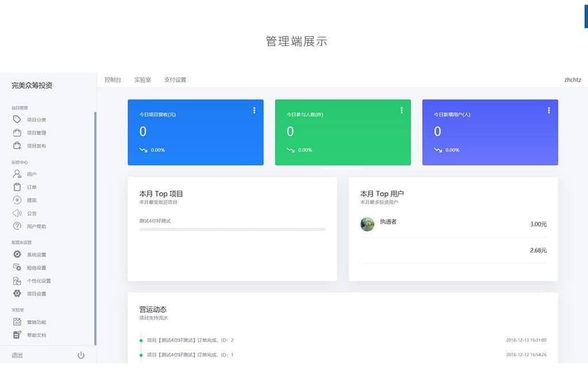Click the order completed entry ID: 1

[x=190, y=355]
